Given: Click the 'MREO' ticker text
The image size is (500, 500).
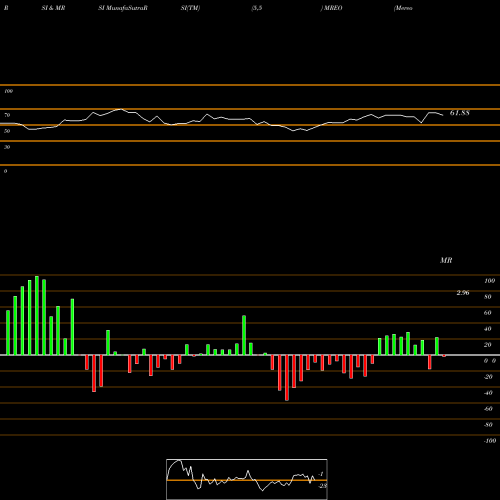Looking at the screenshot, I should click(333, 8).
